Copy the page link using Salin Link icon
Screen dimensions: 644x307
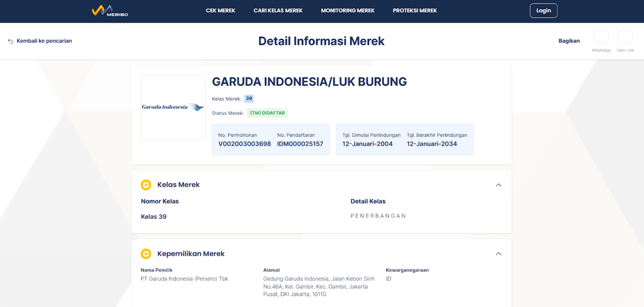[625, 37]
